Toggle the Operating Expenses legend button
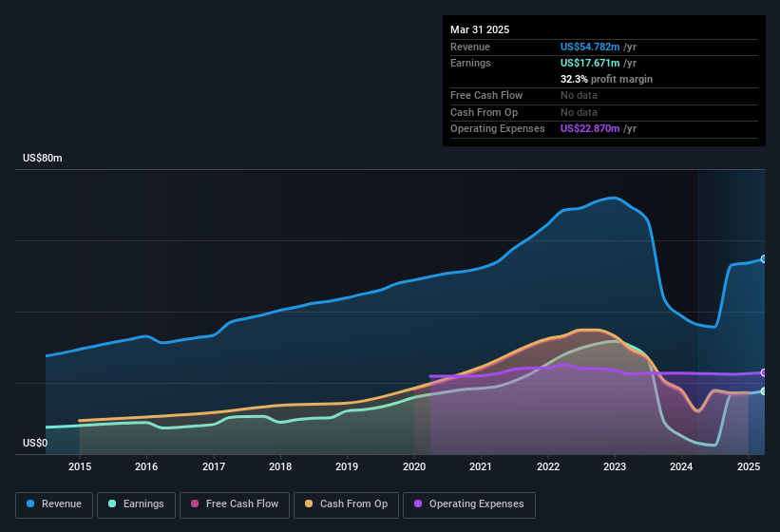The height and width of the screenshot is (532, 780). click(469, 504)
